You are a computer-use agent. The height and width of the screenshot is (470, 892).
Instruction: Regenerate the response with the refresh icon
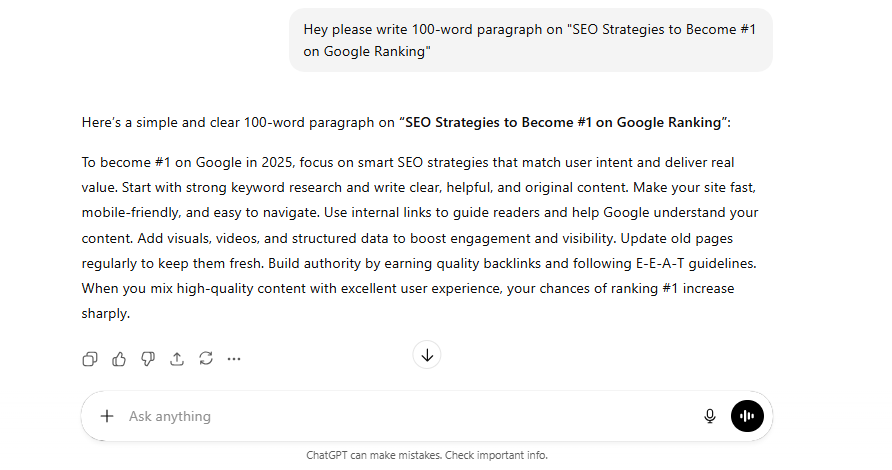tap(206, 358)
